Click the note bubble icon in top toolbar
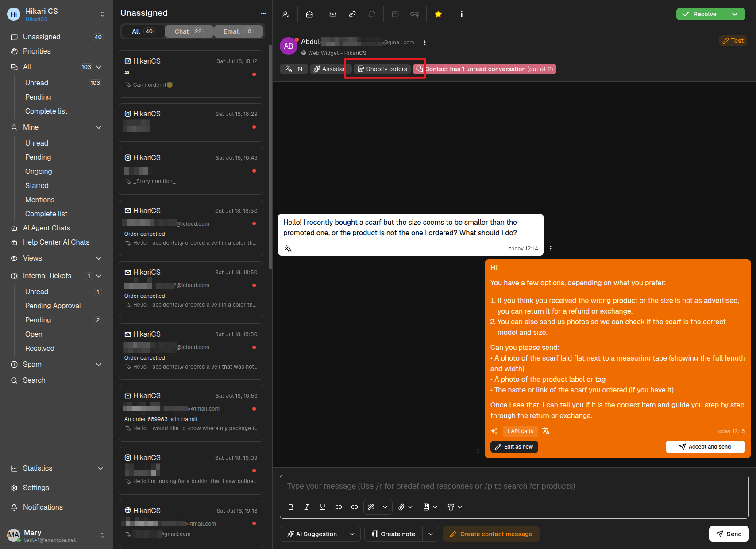Screen dimensions: 756x549 [395, 14]
